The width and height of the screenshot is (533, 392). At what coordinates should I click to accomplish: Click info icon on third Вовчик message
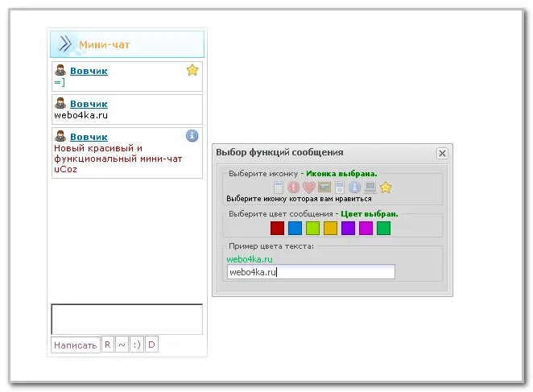click(x=192, y=136)
